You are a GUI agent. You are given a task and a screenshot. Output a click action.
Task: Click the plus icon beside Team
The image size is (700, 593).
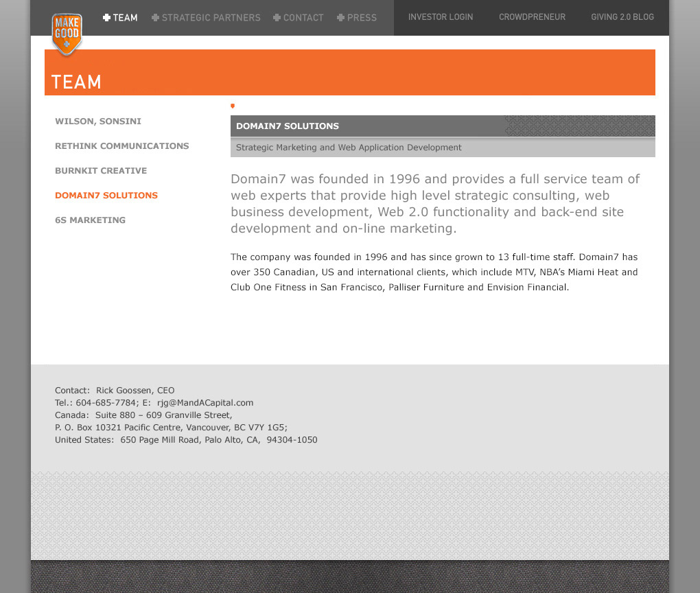(x=106, y=18)
